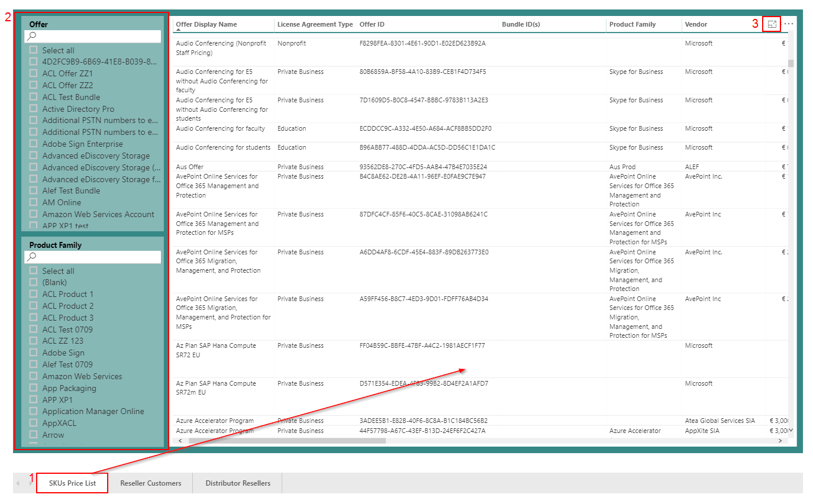The image size is (813, 504).
Task: Click the ALEF vendor cell
Action: coord(692,167)
